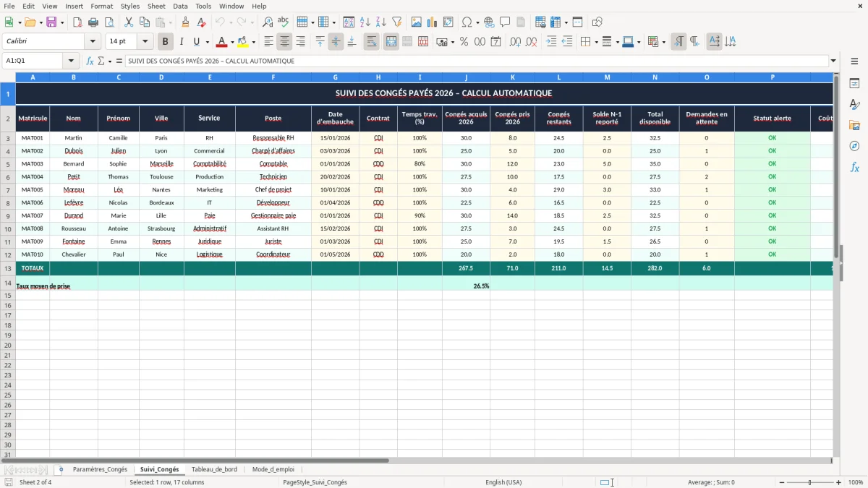The width and height of the screenshot is (868, 488).
Task: Run the spelling check (abc icon)
Action: [x=284, y=22]
